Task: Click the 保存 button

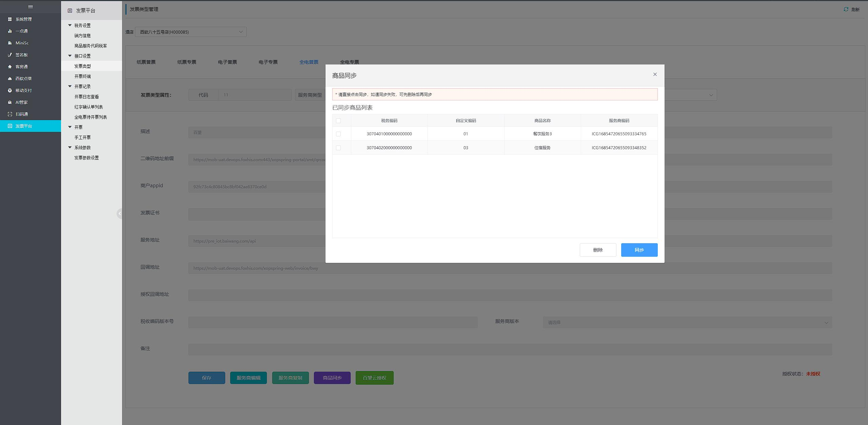Action: click(207, 378)
